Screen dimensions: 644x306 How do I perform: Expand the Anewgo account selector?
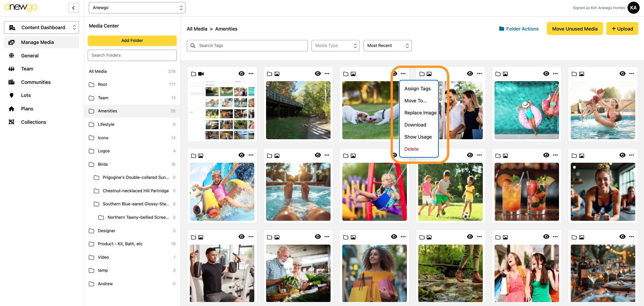point(137,8)
